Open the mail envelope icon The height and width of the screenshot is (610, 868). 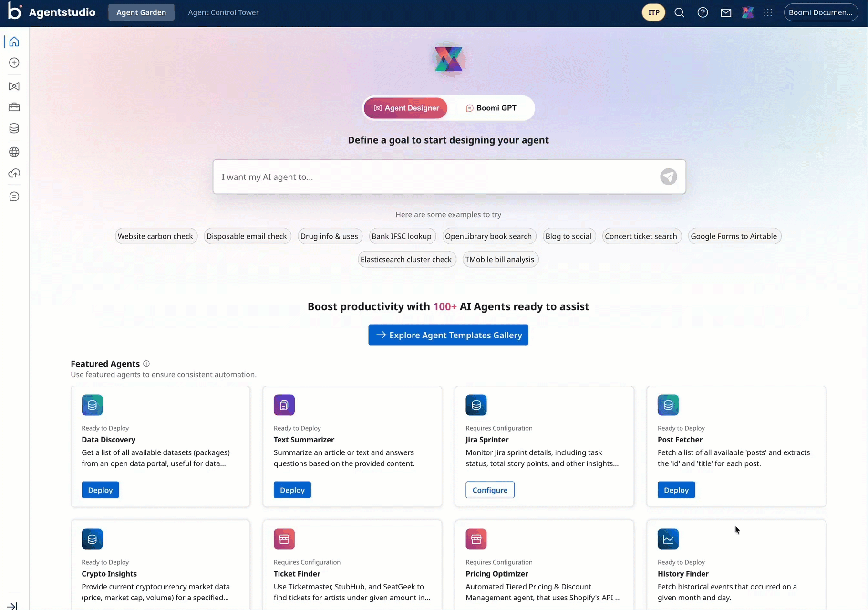(x=726, y=12)
